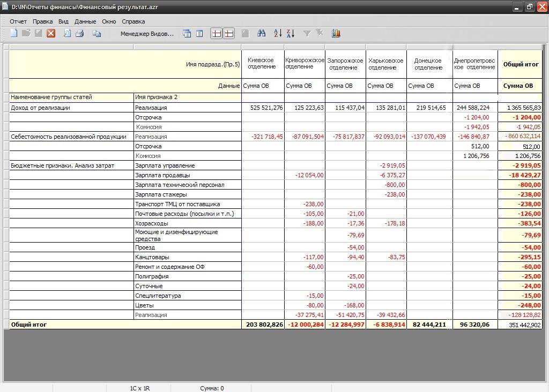Click status bar text Сумма: 0
549x392 pixels.
coord(212,388)
